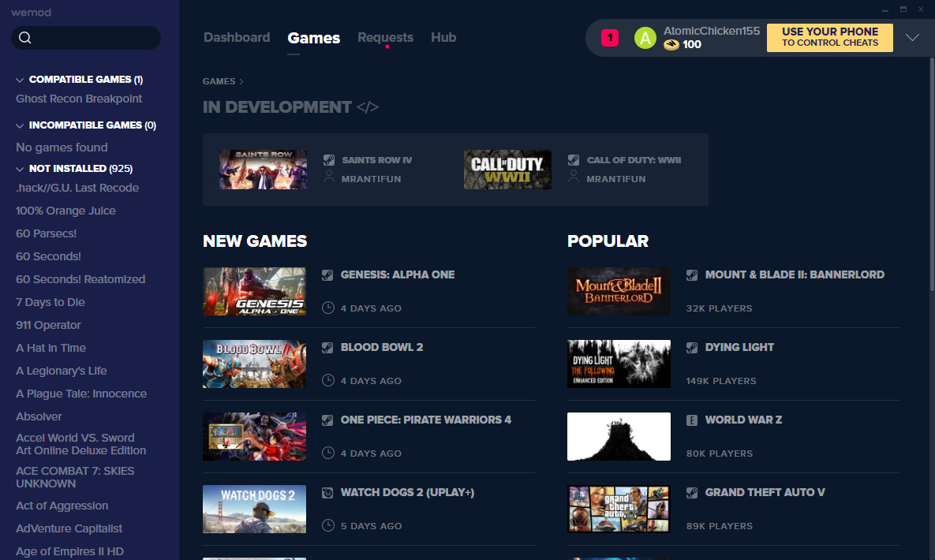The image size is (935, 560).
Task: Click author icon under Saints Row IV
Action: (x=328, y=177)
